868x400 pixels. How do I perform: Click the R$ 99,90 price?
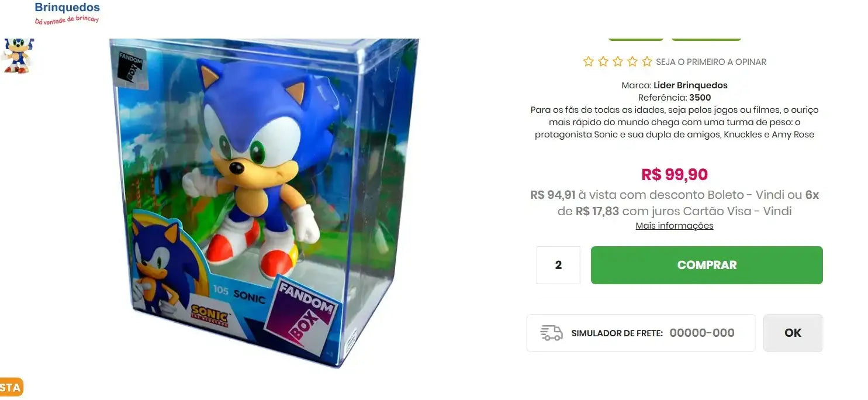point(675,174)
